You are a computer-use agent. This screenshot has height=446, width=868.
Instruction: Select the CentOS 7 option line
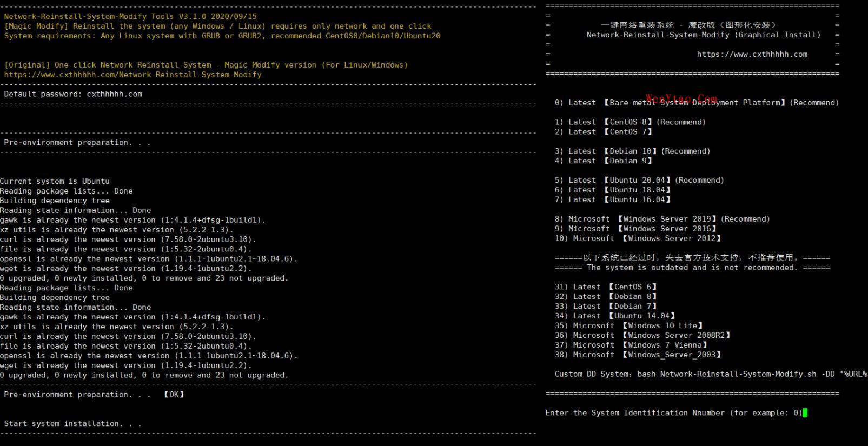click(604, 132)
